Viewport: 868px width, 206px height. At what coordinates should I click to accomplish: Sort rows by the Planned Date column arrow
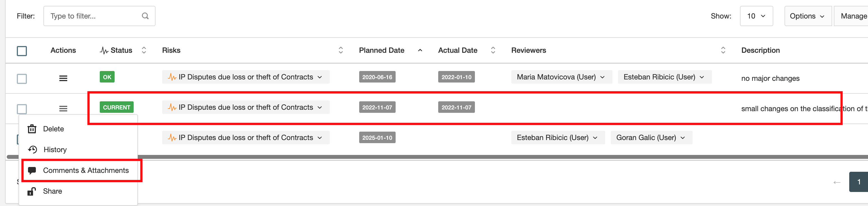(x=420, y=50)
